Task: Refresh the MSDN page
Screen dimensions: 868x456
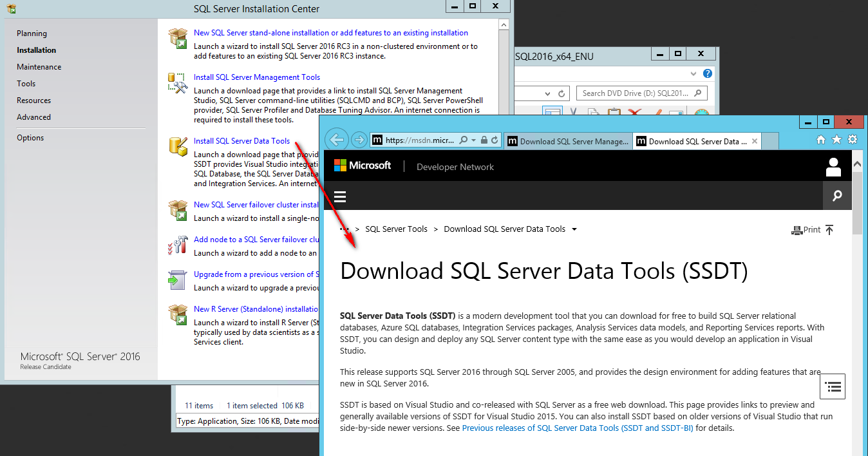Action: pyautogui.click(x=494, y=140)
